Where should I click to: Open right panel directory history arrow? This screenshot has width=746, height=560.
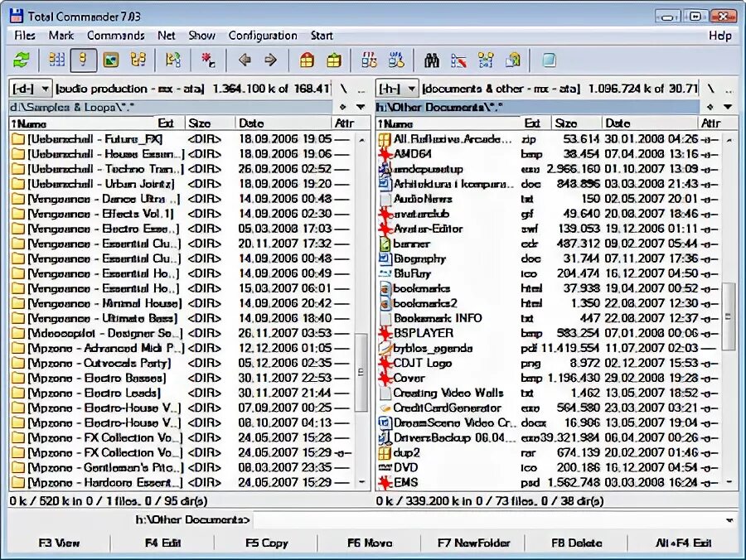pos(728,107)
